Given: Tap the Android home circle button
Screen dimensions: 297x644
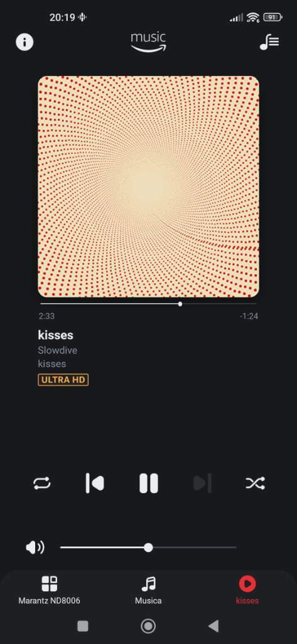Looking at the screenshot, I should click(x=148, y=626).
